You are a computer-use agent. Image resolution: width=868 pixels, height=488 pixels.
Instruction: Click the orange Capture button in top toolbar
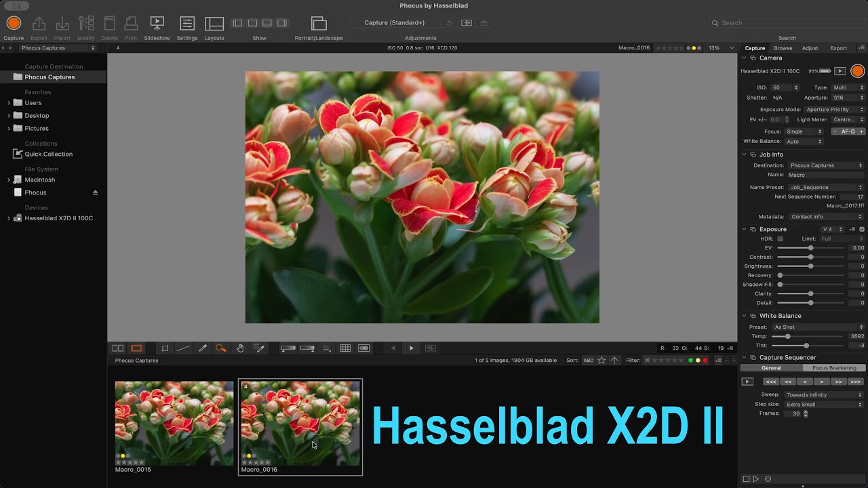pyautogui.click(x=14, y=23)
